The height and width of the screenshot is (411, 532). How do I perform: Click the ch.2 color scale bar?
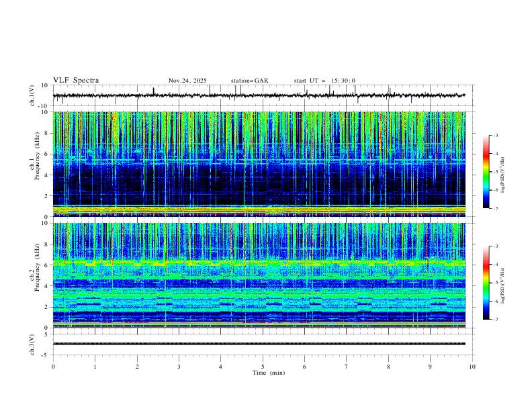(486, 283)
